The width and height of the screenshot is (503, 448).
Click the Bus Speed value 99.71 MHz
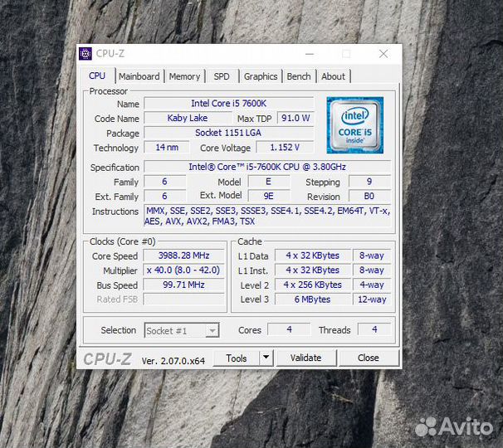(x=183, y=285)
